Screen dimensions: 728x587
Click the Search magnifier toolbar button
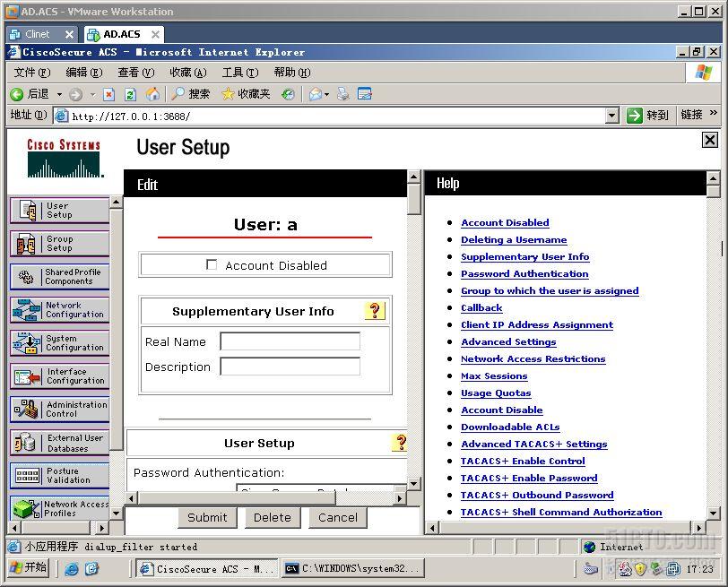(x=190, y=94)
